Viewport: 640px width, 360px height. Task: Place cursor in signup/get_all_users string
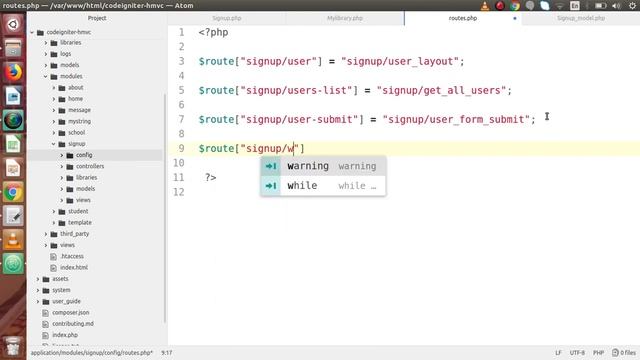pyautogui.click(x=442, y=90)
